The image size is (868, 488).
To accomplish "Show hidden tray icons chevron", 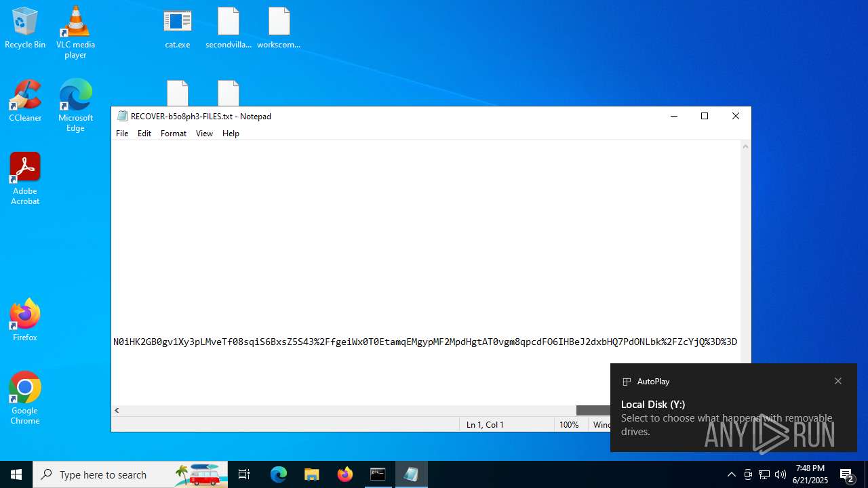I will (x=731, y=474).
